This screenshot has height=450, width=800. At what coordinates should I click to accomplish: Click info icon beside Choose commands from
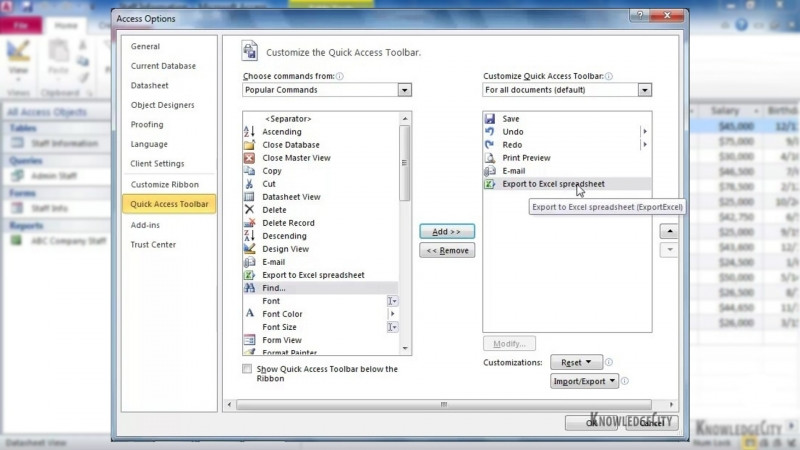tap(340, 76)
